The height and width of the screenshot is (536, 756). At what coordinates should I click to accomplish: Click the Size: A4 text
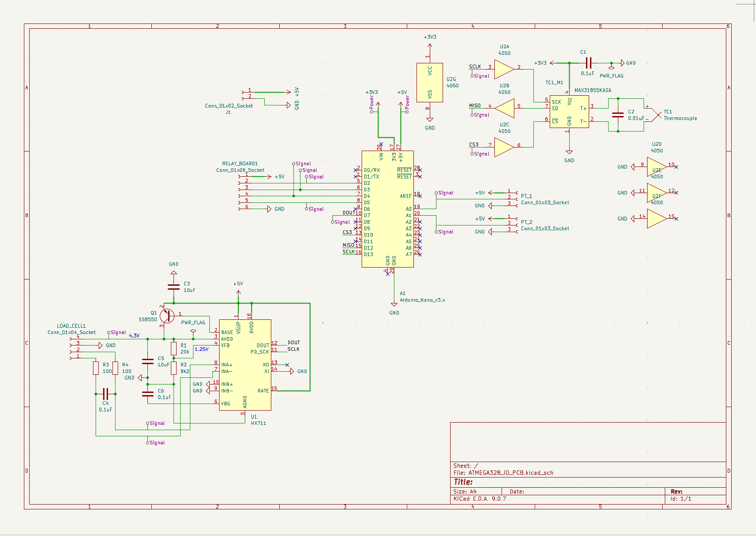[x=465, y=492]
